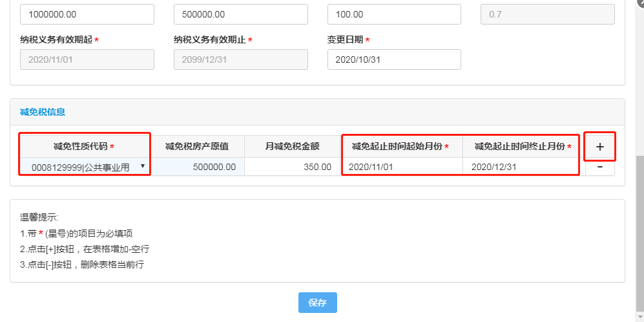Click the 减免起始月份 cell 2020/11/01
Viewport: 644px width, 322px height.
pyautogui.click(x=402, y=167)
